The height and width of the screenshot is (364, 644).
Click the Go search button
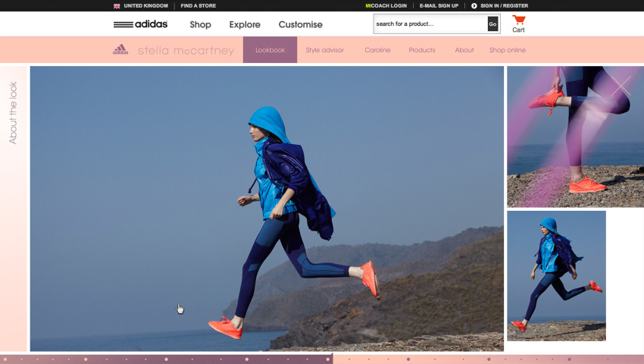click(x=493, y=24)
